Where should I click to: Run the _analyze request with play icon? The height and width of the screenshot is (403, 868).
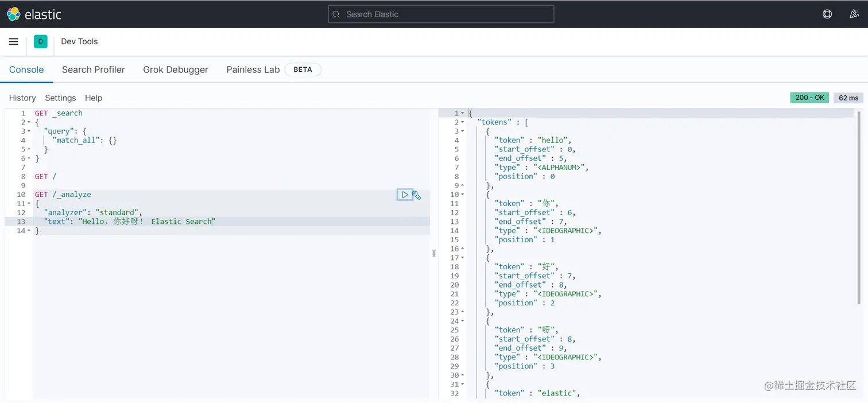(x=405, y=195)
